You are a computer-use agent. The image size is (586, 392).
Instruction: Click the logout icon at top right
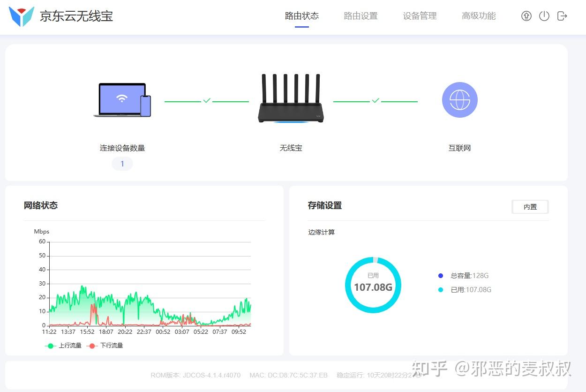click(x=562, y=15)
